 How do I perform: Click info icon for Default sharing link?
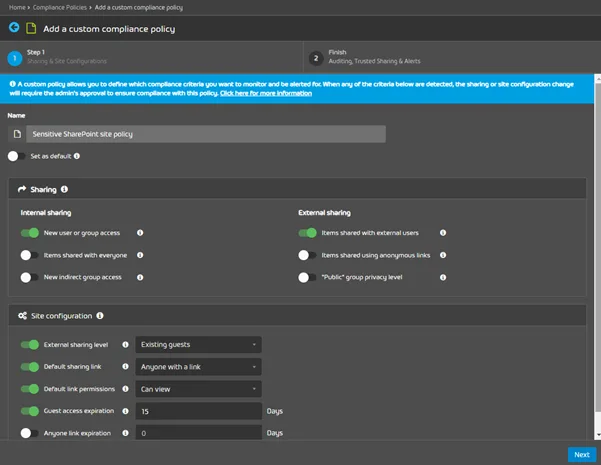125,366
